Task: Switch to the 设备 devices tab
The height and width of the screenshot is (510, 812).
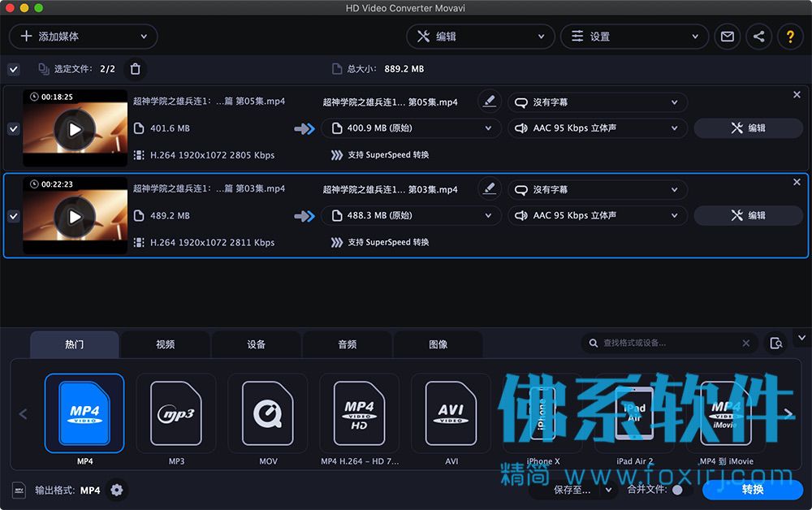Action: [x=257, y=345]
